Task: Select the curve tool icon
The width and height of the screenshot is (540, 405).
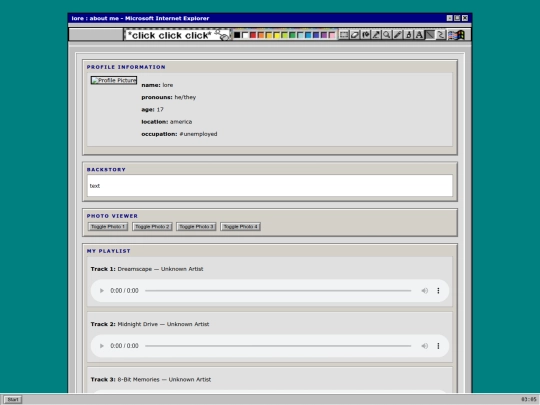Action: point(441,35)
